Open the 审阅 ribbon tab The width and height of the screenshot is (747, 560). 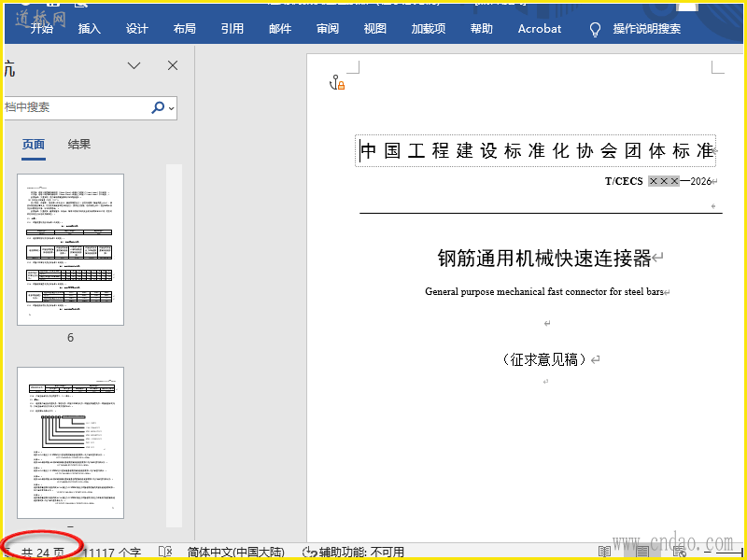[328, 29]
